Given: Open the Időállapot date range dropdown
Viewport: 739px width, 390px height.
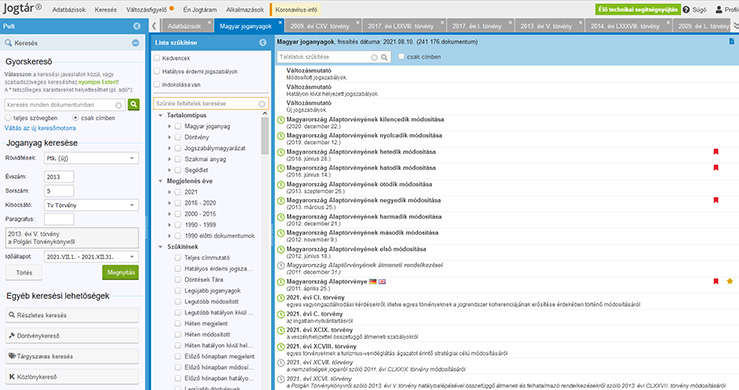Looking at the screenshot, I should [91, 257].
